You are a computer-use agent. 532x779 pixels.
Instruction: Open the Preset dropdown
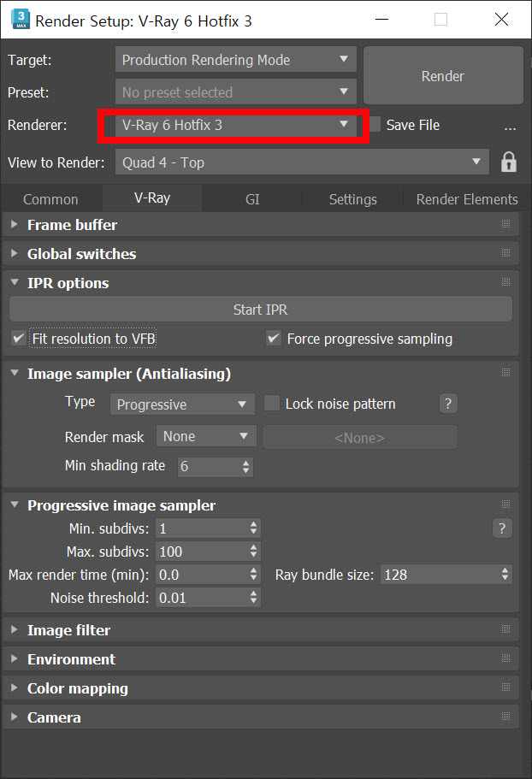pos(236,91)
